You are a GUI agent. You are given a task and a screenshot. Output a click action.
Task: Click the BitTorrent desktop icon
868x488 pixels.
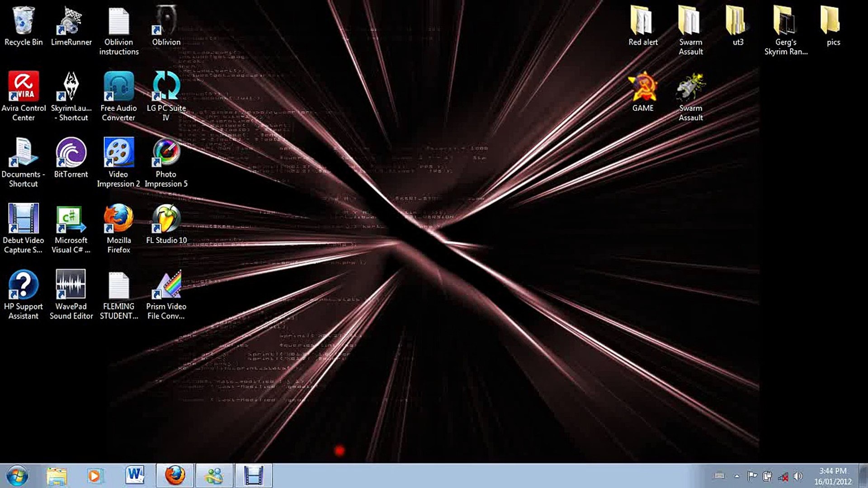point(71,153)
